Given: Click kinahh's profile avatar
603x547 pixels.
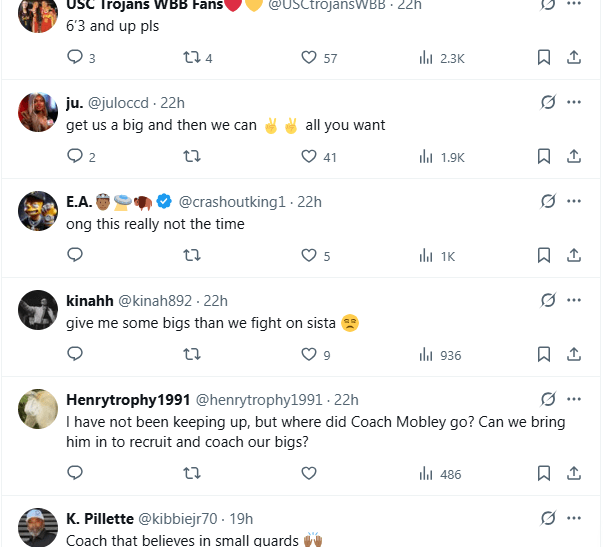Looking at the screenshot, I should point(38,310).
